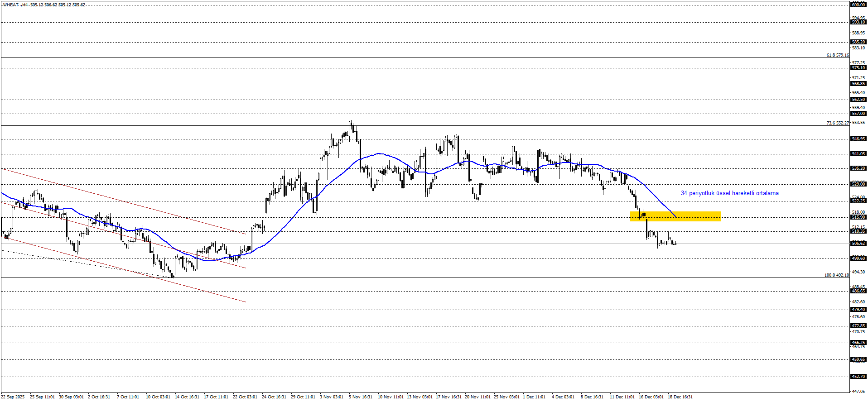This screenshot has width=868, height=402.
Task: Click the 18 Dec 16:31 time axis label
Action: (680, 397)
